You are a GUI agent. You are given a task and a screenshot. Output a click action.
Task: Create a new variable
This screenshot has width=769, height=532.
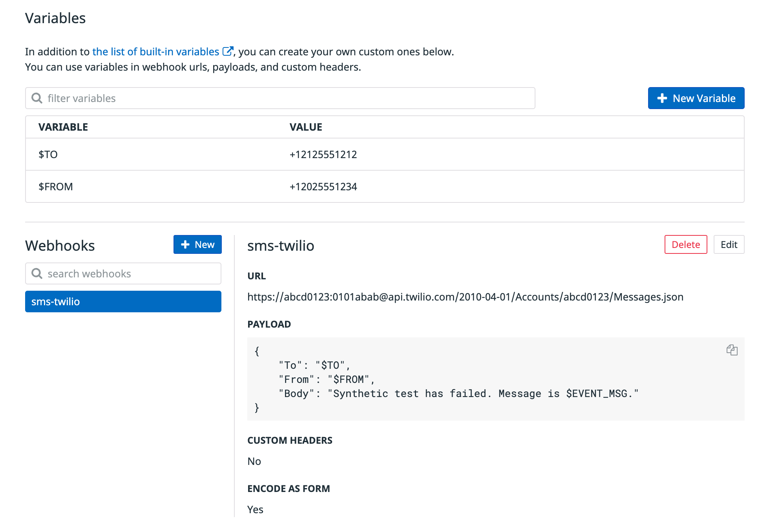click(696, 98)
